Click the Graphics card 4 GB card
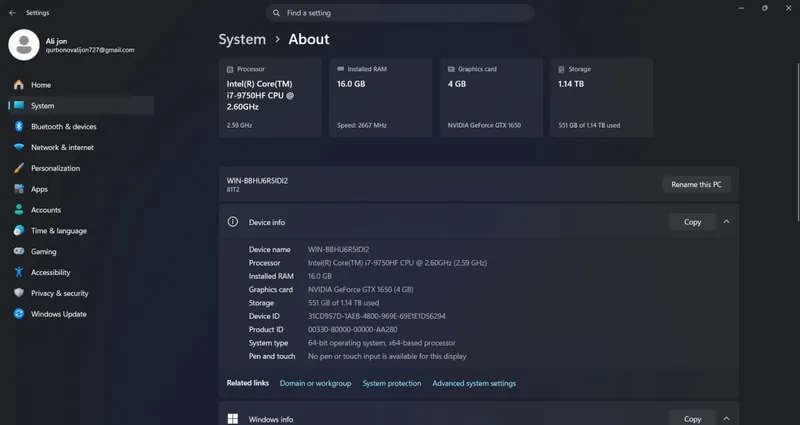This screenshot has width=800, height=425. pos(491,97)
